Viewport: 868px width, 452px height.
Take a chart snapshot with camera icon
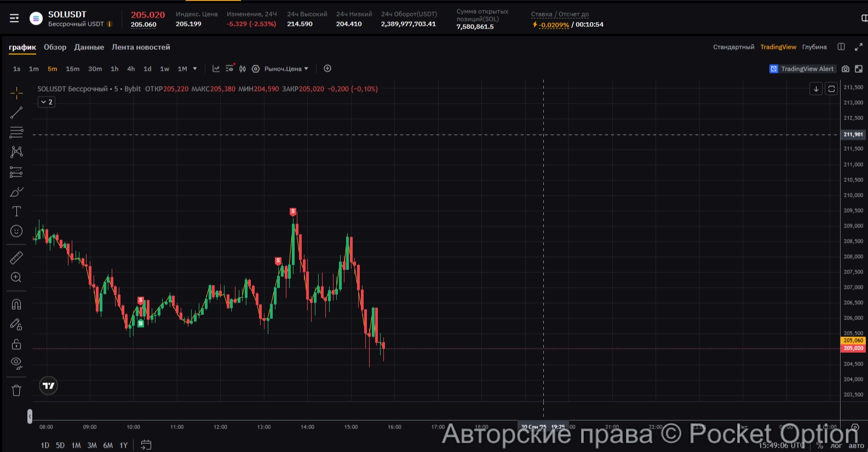click(846, 69)
